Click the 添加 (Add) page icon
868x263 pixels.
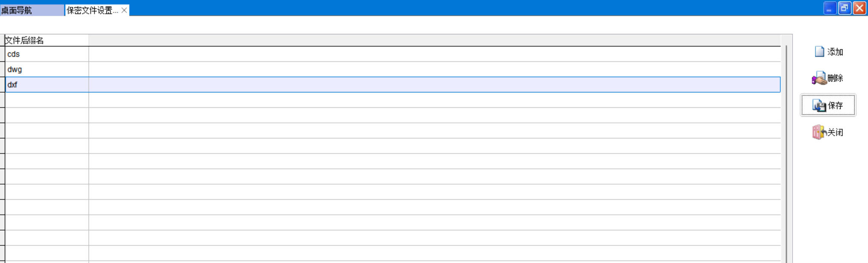point(819,52)
